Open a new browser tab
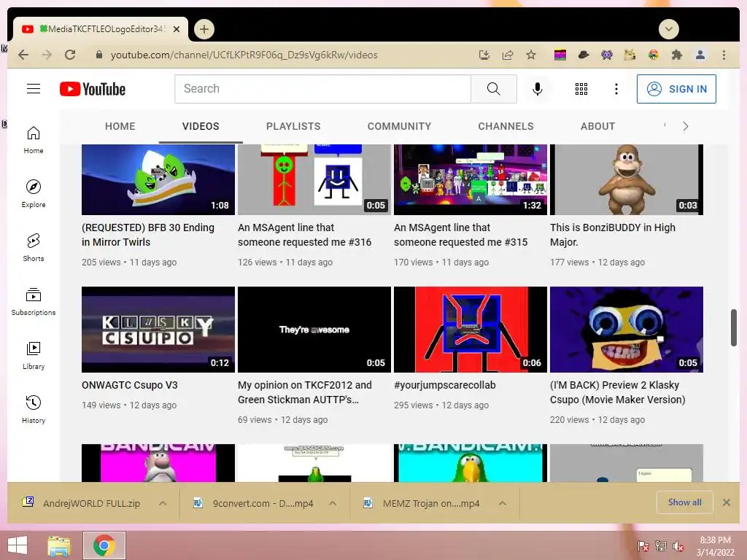747x560 pixels. [x=204, y=29]
